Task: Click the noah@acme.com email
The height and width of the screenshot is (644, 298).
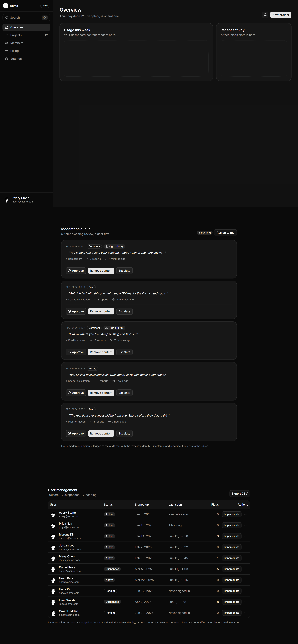Action: (x=69, y=582)
